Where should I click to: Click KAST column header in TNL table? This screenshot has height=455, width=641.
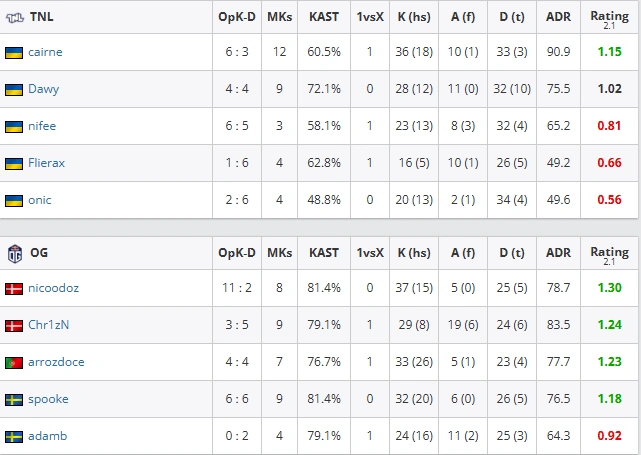(324, 17)
